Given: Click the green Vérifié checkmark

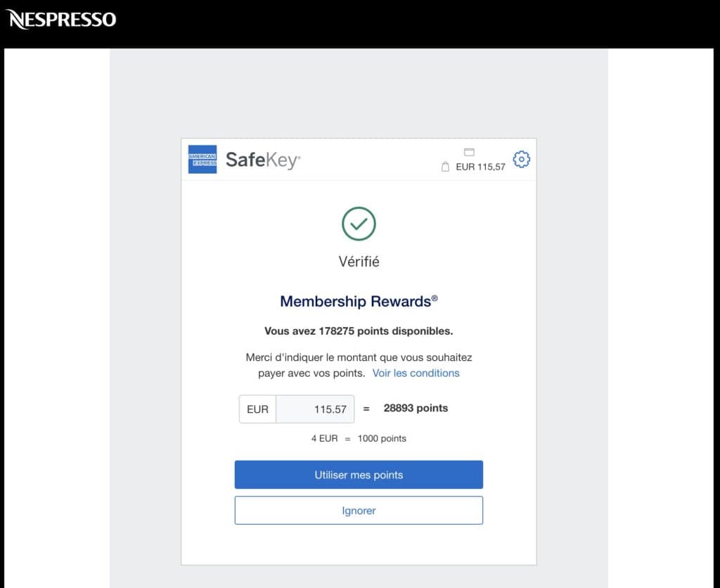Looking at the screenshot, I should pyautogui.click(x=359, y=223).
